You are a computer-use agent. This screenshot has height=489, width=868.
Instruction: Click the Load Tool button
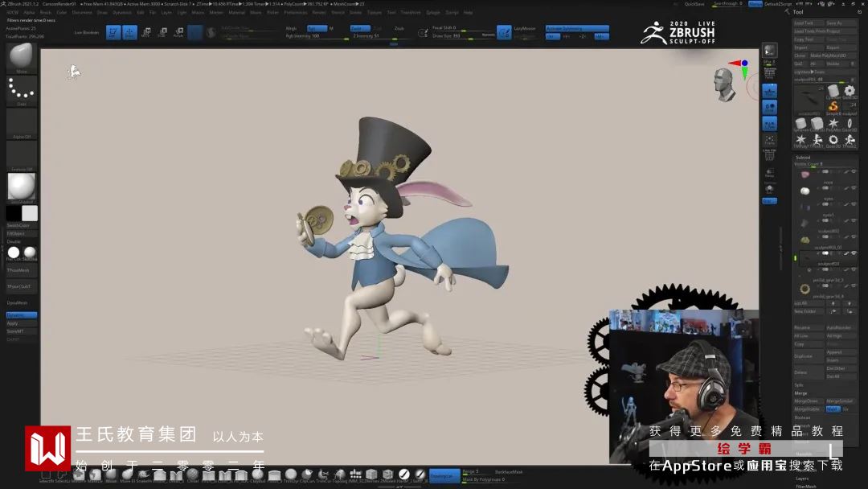(x=809, y=23)
